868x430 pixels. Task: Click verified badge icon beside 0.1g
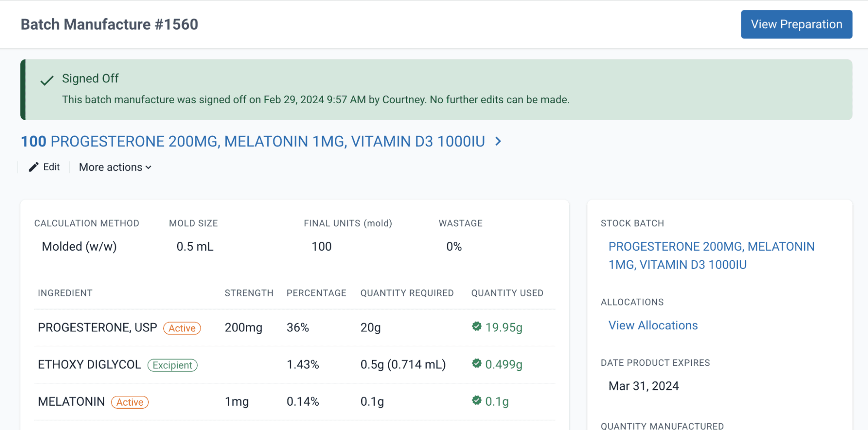(477, 400)
